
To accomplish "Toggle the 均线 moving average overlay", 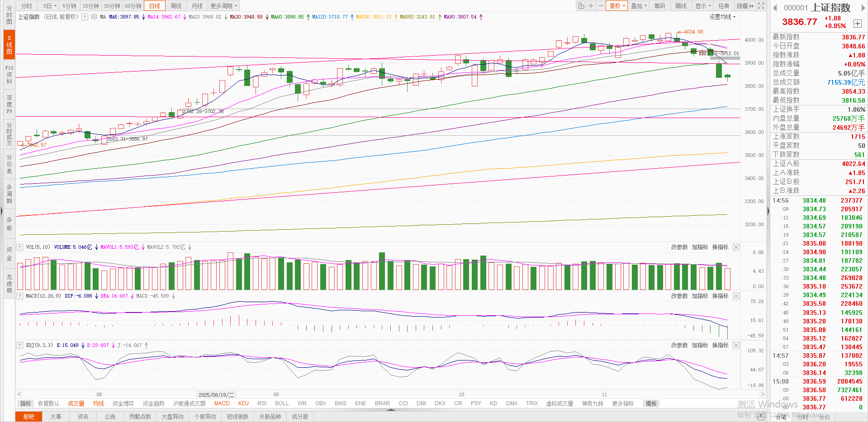I will [98, 403].
